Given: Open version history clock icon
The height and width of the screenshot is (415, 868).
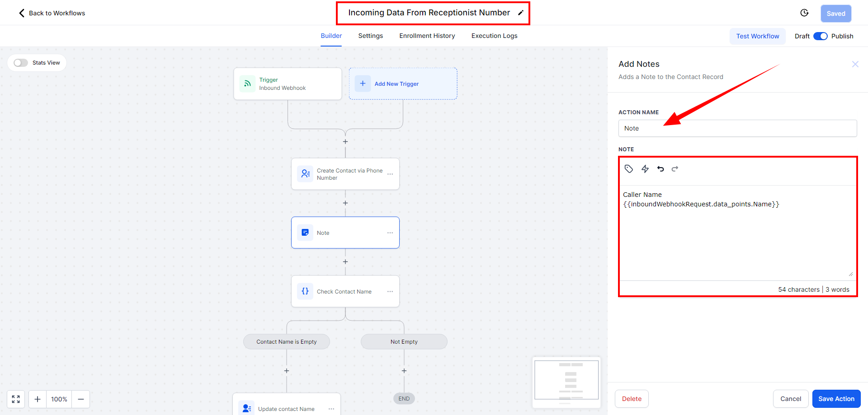Looking at the screenshot, I should pos(804,13).
